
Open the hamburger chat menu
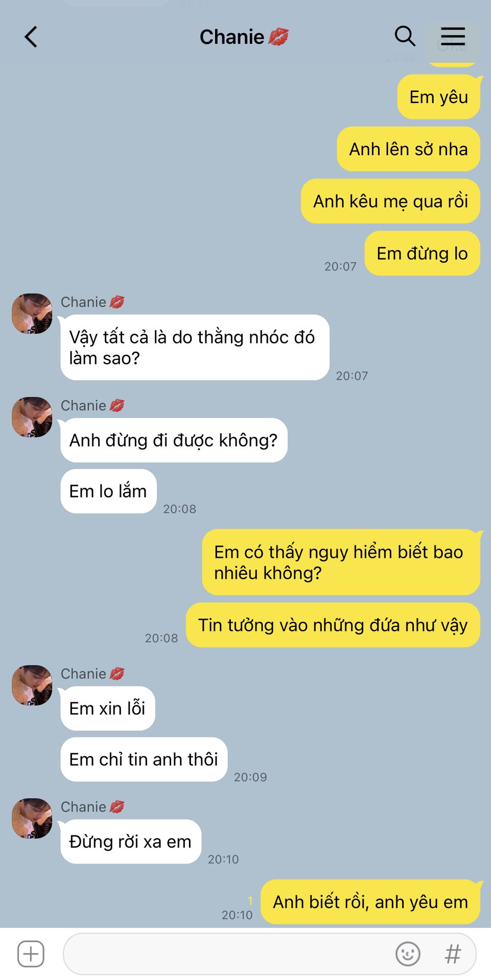point(453,36)
